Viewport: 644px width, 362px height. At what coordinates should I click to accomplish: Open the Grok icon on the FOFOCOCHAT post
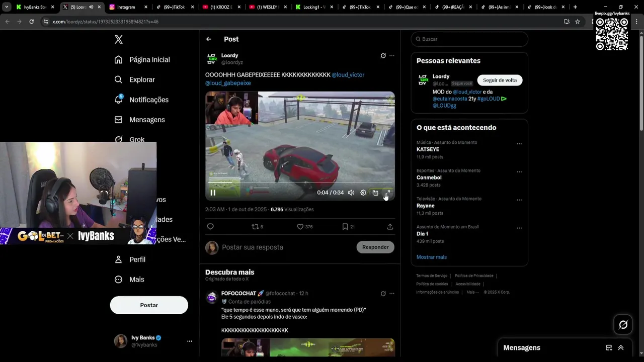383,294
